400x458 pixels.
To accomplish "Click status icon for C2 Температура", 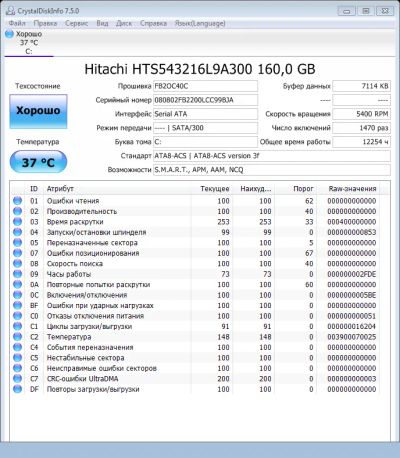I will pyautogui.click(x=17, y=337).
